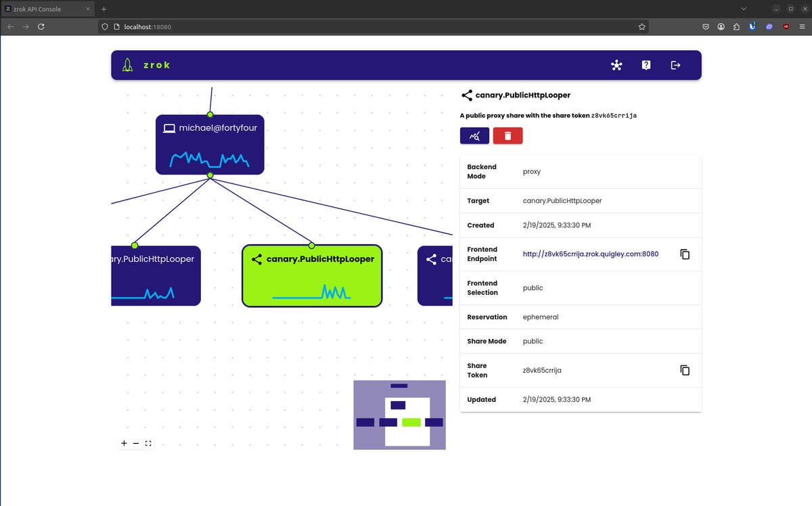Click the Reservation value ephemeral
The image size is (812, 506).
pyautogui.click(x=541, y=317)
